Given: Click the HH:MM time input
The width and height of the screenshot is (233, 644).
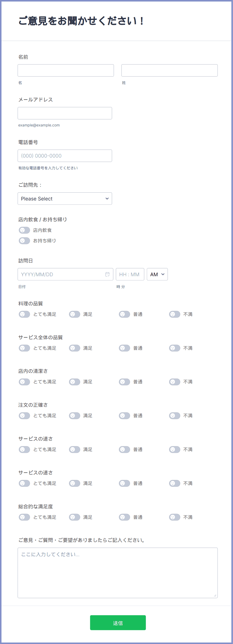Looking at the screenshot, I should click(130, 274).
